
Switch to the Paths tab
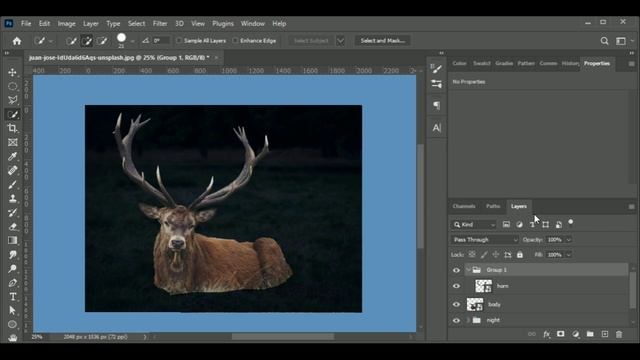click(x=493, y=206)
